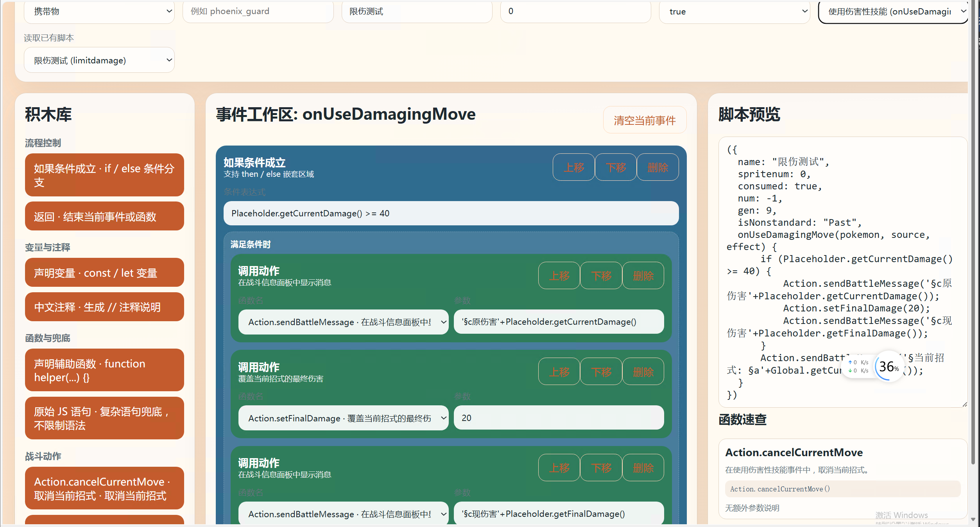This screenshot has height=527, width=980.
Task: Move the 如果条件成立 block up with 上移
Action: point(574,167)
